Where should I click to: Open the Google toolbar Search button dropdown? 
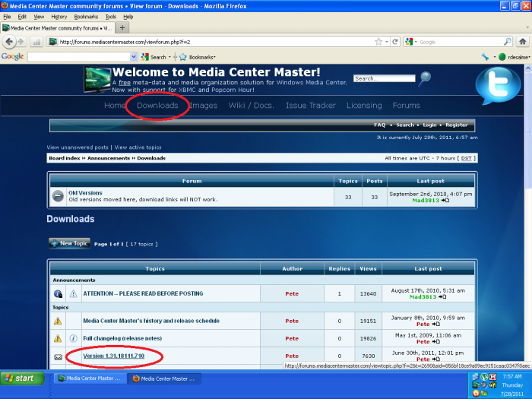coord(169,57)
